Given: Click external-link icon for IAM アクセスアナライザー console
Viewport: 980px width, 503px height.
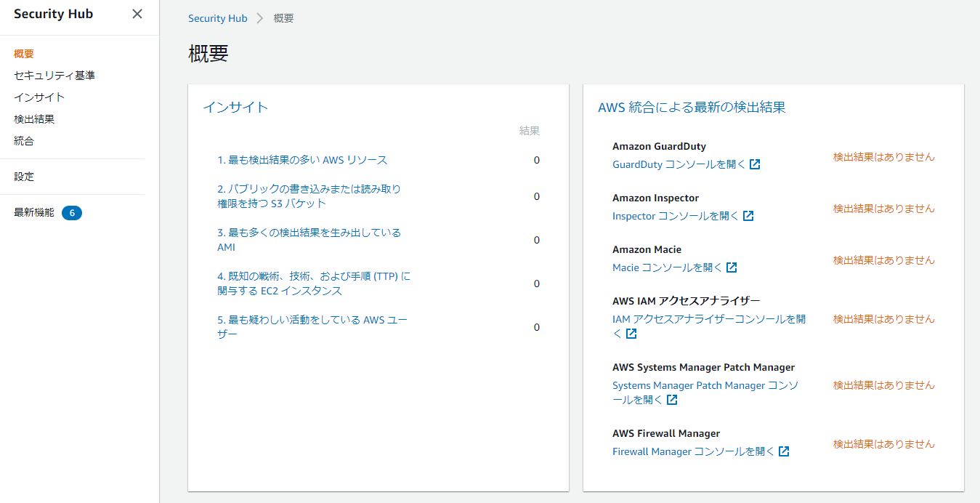Looking at the screenshot, I should [x=631, y=334].
